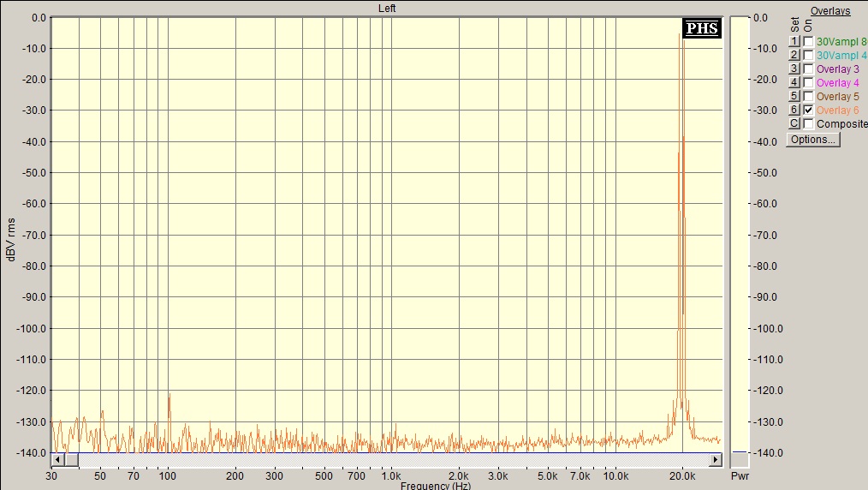Click the right arrow of horizontal scrollbar
This screenshot has height=490, width=868.
(x=716, y=459)
